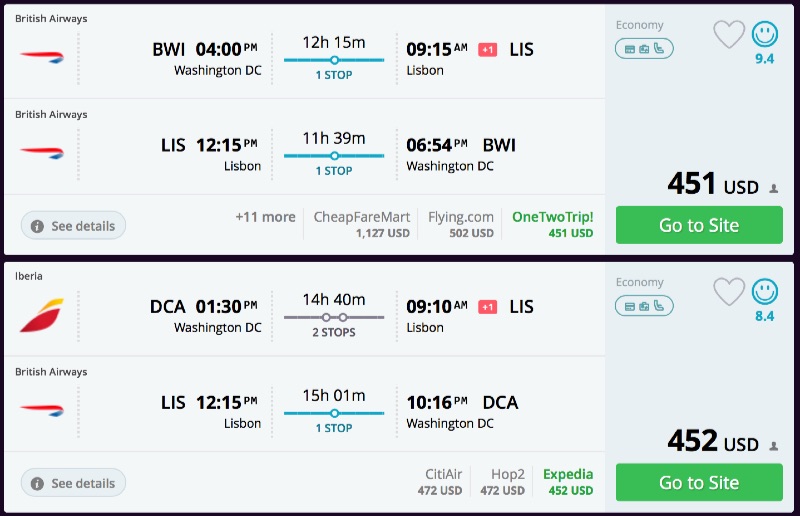The image size is (800, 516).
Task: Click the fare amenities icons on the 452 USD flight
Action: coord(644,305)
